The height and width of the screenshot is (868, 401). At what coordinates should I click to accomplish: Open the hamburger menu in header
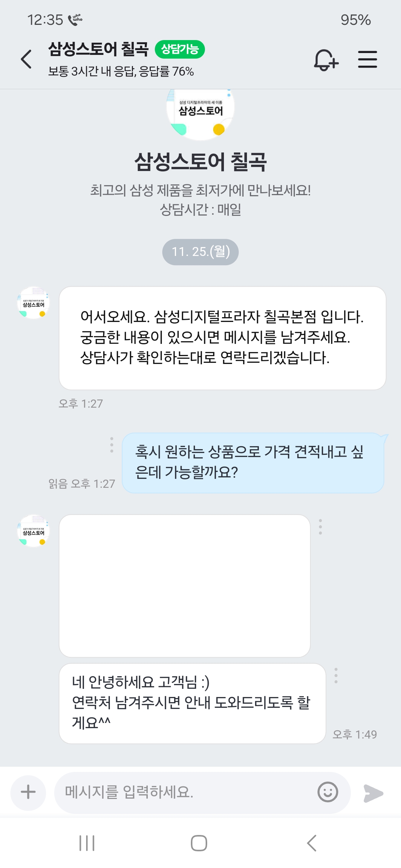coord(367,59)
